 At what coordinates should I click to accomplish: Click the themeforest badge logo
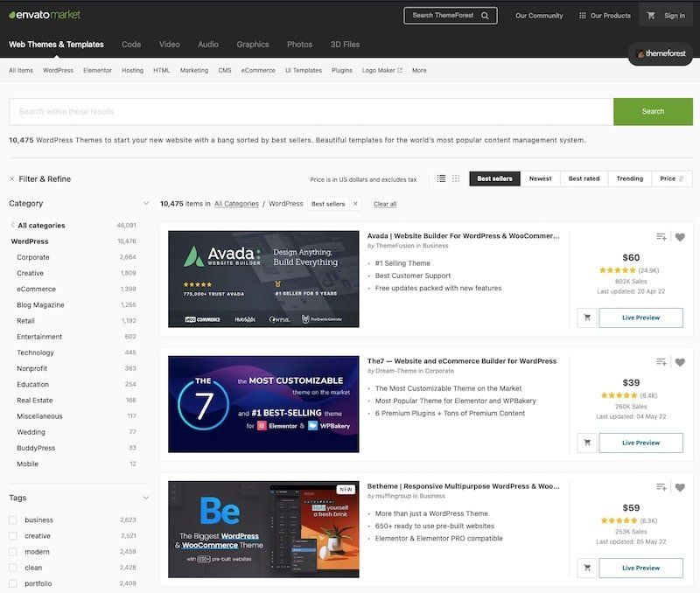point(661,53)
